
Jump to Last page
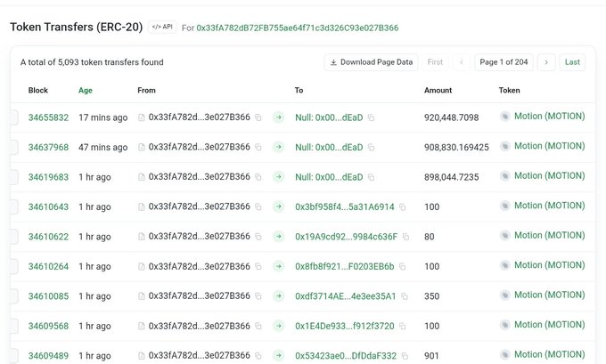[572, 62]
